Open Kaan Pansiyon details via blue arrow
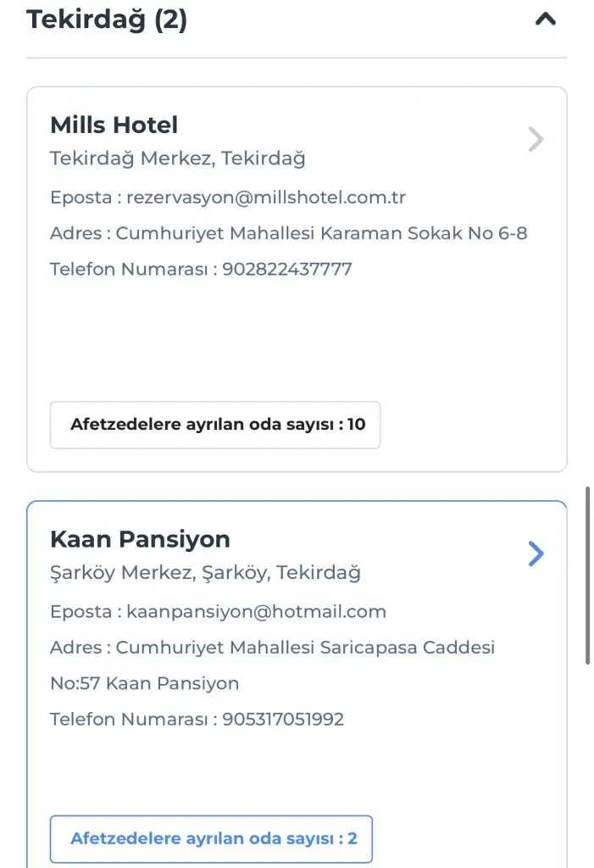This screenshot has height=868, width=594. coord(536,554)
